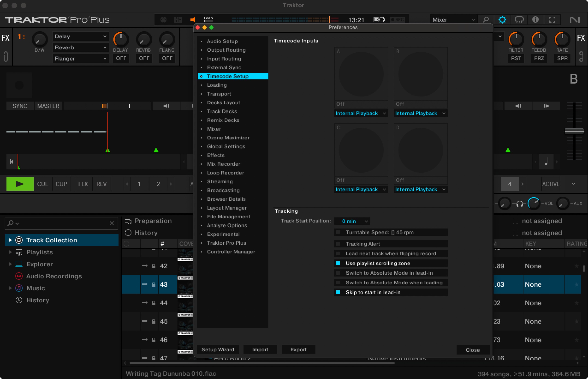Click the Preparation playlist icon

pos(128,221)
